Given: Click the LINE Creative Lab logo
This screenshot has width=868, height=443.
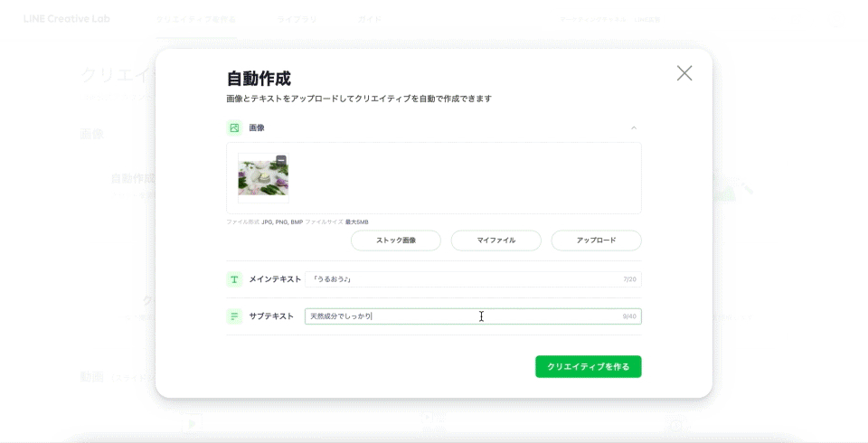Looking at the screenshot, I should pos(66,19).
